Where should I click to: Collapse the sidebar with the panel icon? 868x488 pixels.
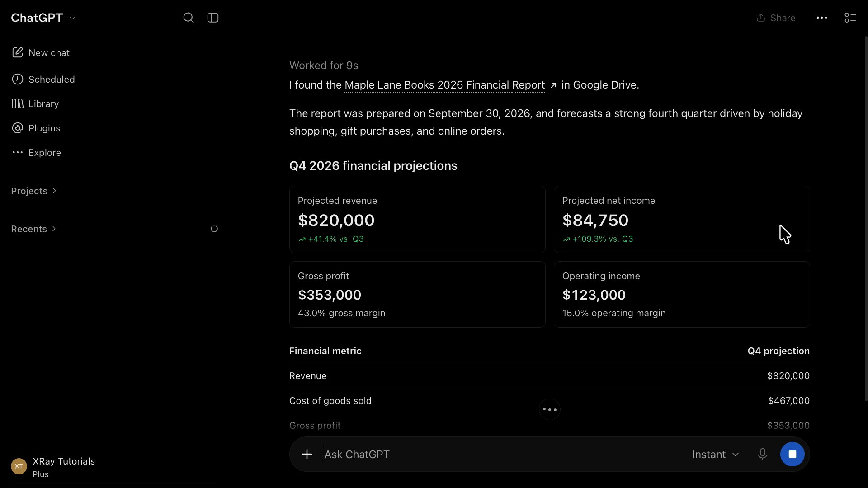[x=213, y=18]
